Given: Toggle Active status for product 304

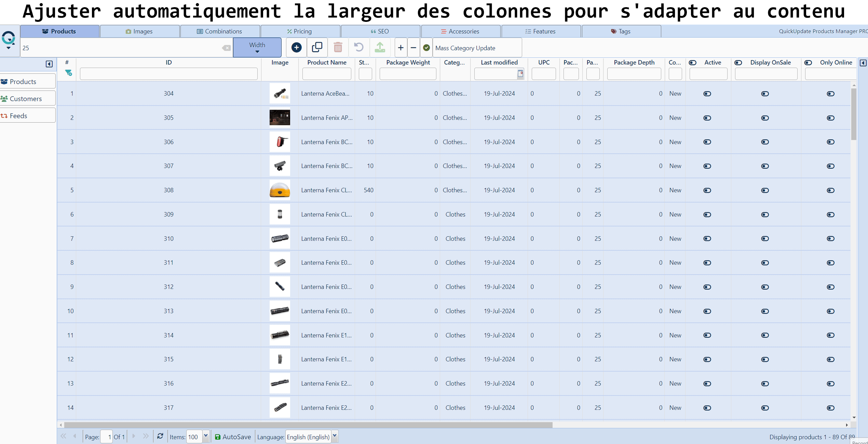Looking at the screenshot, I should coord(707,94).
